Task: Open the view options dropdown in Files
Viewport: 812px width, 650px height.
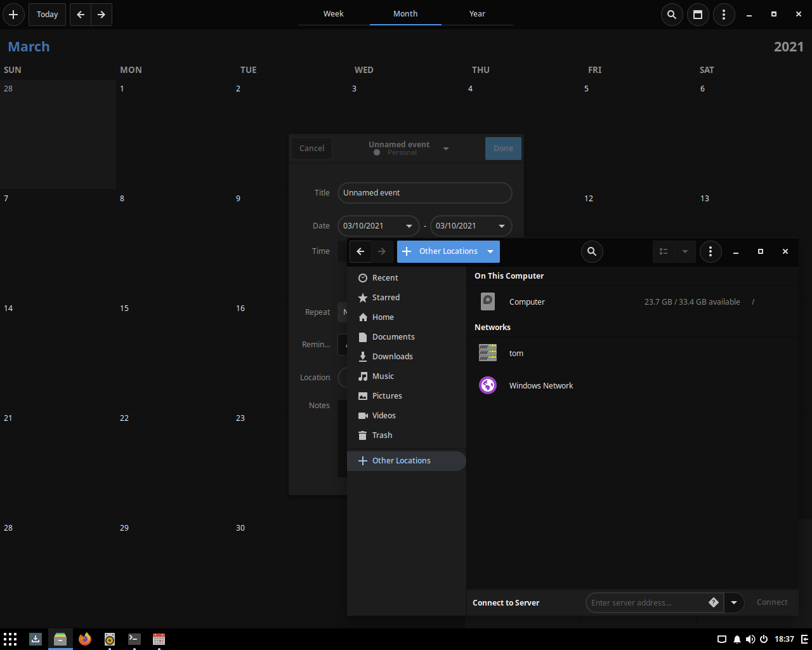Action: pyautogui.click(x=685, y=251)
